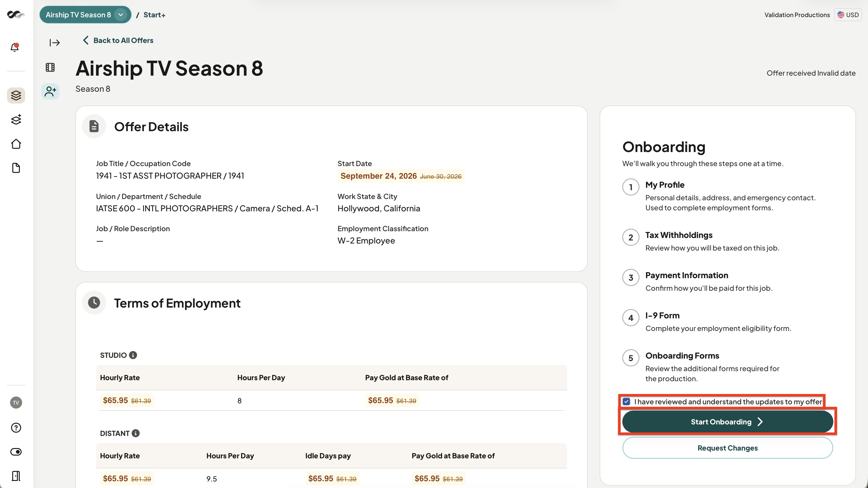The height and width of the screenshot is (488, 868).
Task: Go to the home icon
Action: [x=16, y=144]
